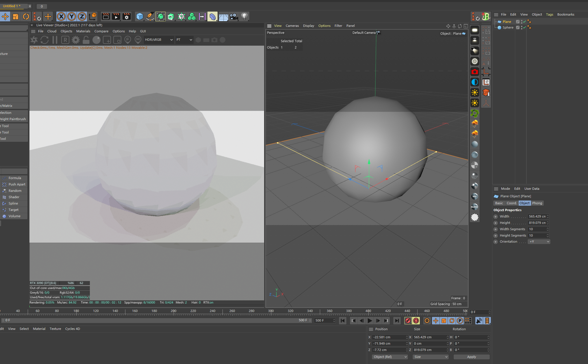This screenshot has height=364, width=588.
Task: Click the Octane red camera icon
Action: pyautogui.click(x=474, y=72)
